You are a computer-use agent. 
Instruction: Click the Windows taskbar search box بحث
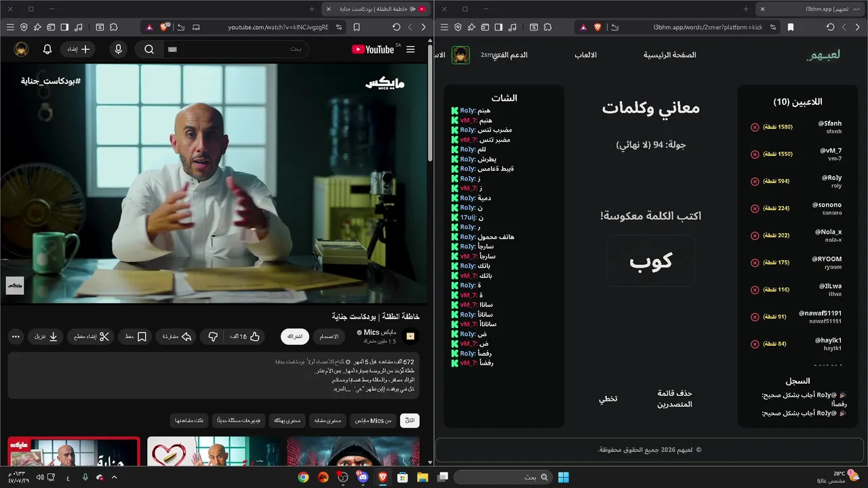pos(503,477)
